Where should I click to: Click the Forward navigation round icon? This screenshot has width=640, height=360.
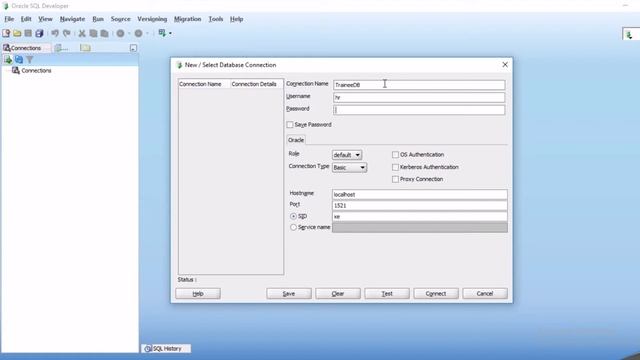tap(138, 33)
